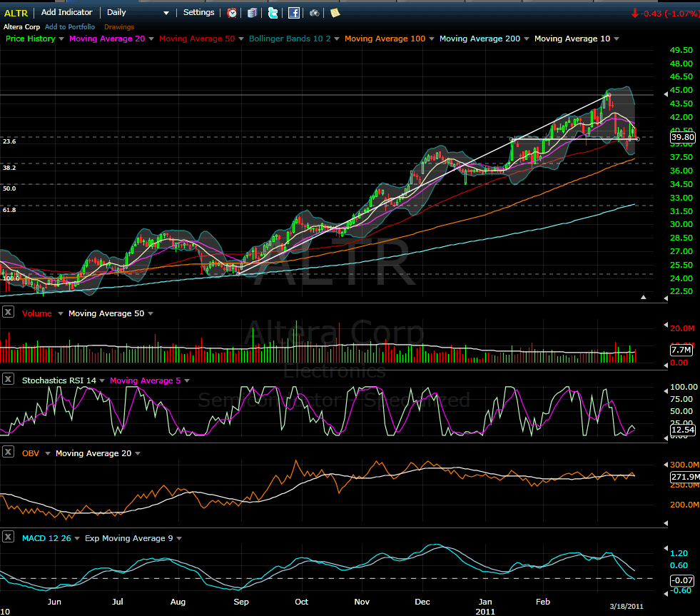Screen dimensions: 700x616
Task: Click the axis arrow beside 100.00 stochastics level
Action: pyautogui.click(x=666, y=390)
